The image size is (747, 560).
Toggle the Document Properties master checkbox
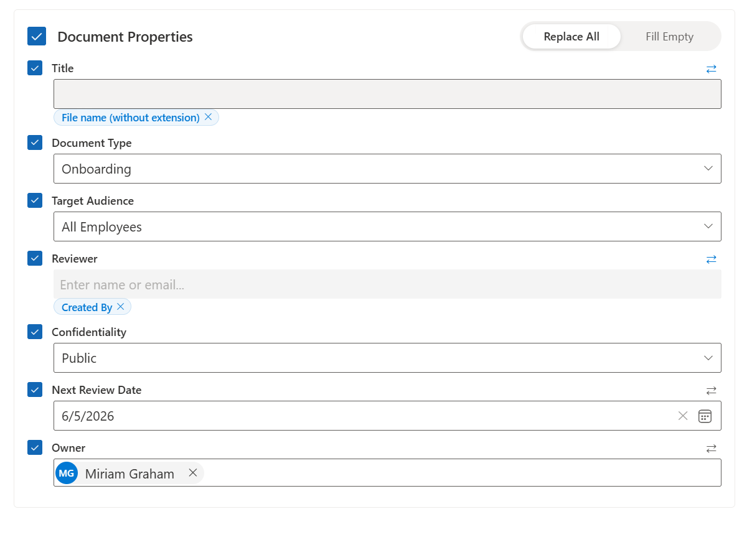point(37,36)
